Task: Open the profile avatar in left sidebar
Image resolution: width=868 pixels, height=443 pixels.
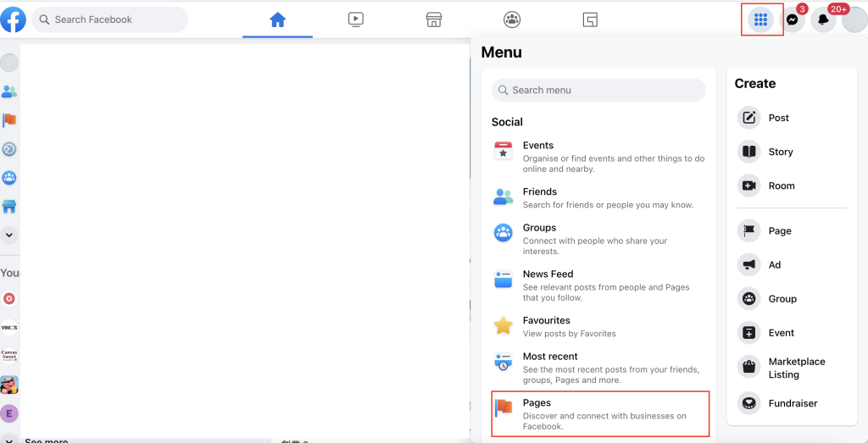Action: 9,63
